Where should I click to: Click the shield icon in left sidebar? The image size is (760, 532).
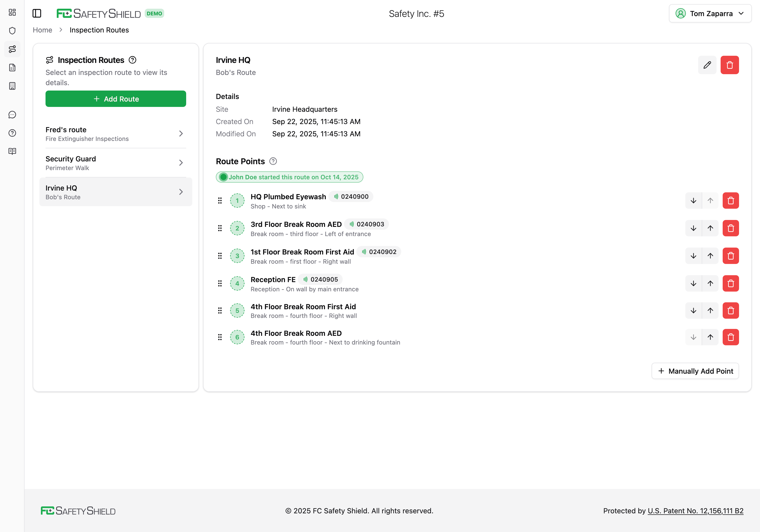point(12,31)
